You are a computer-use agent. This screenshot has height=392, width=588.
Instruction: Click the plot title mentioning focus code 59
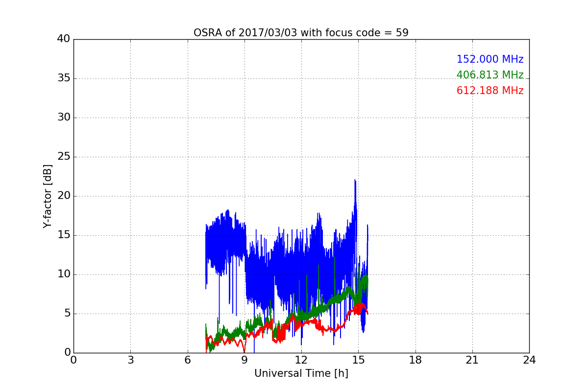coord(301,33)
